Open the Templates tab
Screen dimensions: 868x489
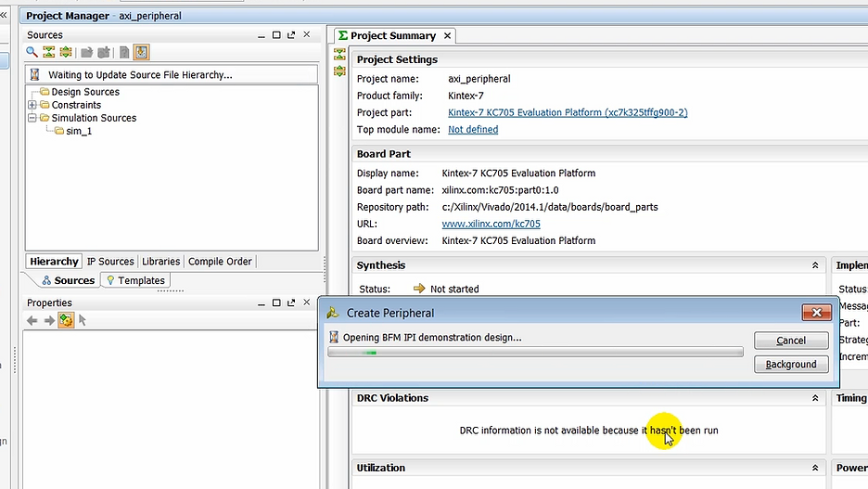pyautogui.click(x=136, y=280)
